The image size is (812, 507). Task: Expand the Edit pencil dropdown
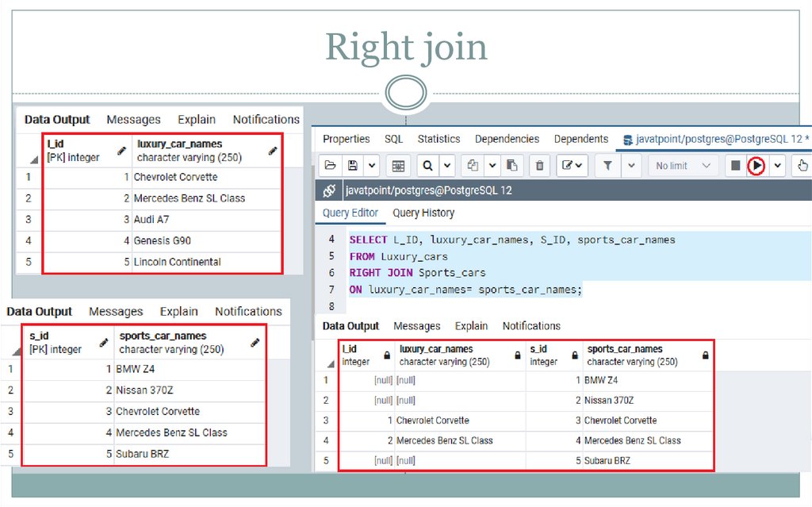pos(572,166)
